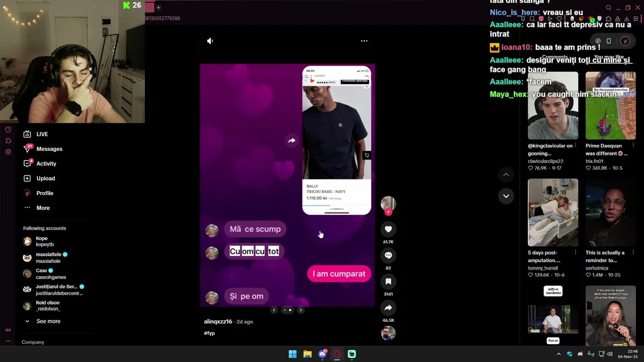644x362 pixels.
Task: Switch to the Comments tab
Action: 555,57
